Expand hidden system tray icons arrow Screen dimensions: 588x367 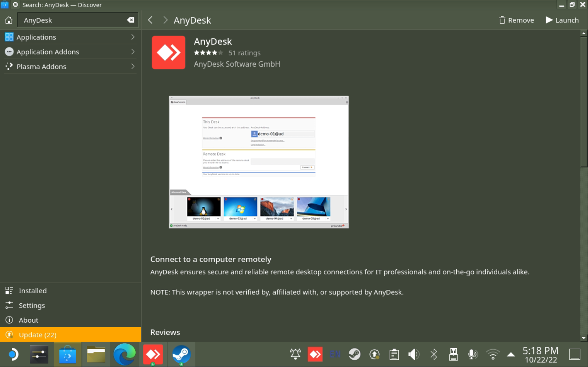click(x=511, y=354)
